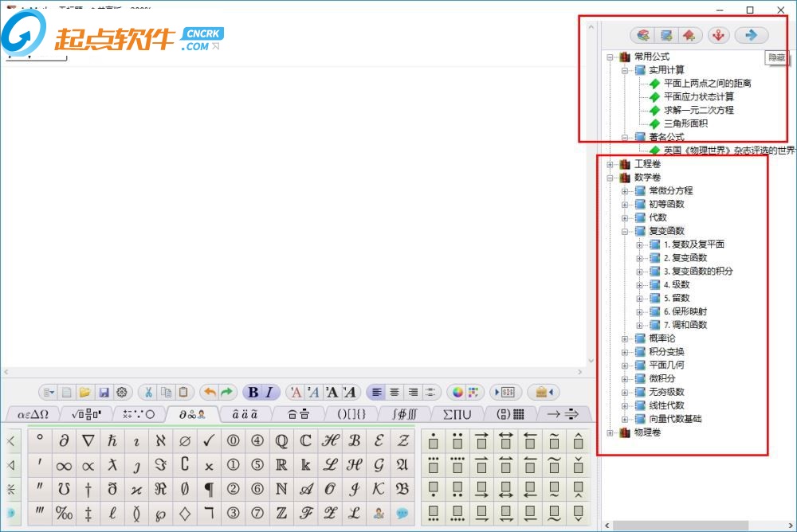The width and height of the screenshot is (797, 532).
Task: Add a new notebook chapter icon
Action: coord(665,35)
